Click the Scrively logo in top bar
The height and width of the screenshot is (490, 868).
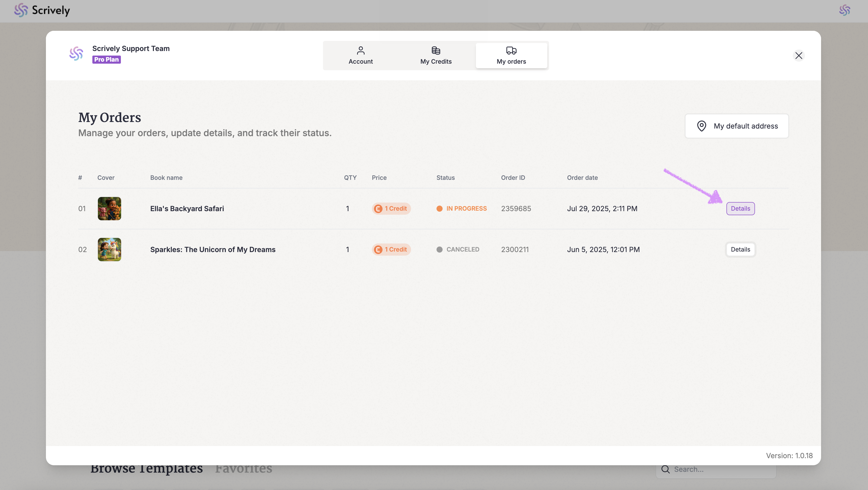[42, 10]
